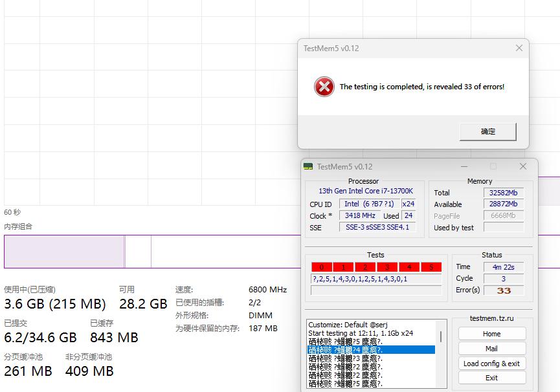
Task: Exit TestMem5 via the Exit button
Action: point(491,378)
